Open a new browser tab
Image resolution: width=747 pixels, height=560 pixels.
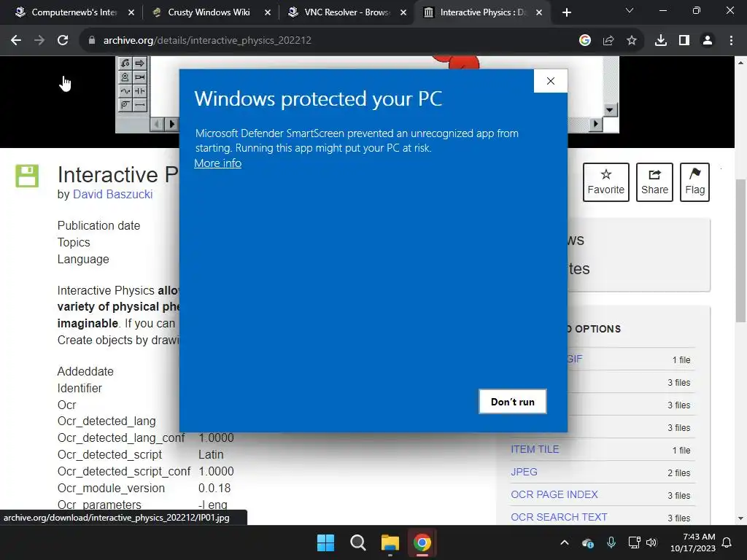point(566,12)
